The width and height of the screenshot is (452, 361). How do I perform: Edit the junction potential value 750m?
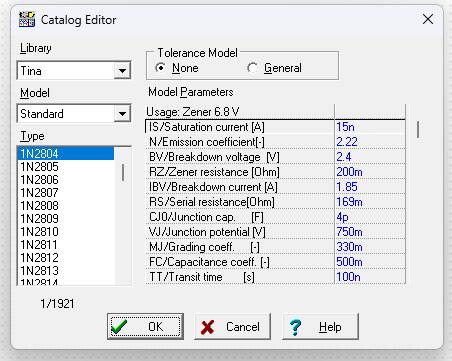tap(370, 232)
